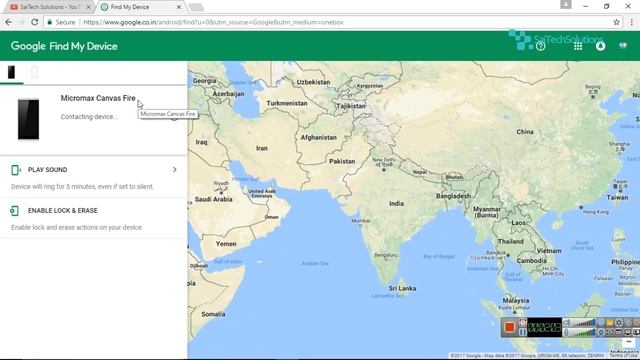Click Thailand label on the map
This screenshot has height=360, width=640.
tap(511, 241)
